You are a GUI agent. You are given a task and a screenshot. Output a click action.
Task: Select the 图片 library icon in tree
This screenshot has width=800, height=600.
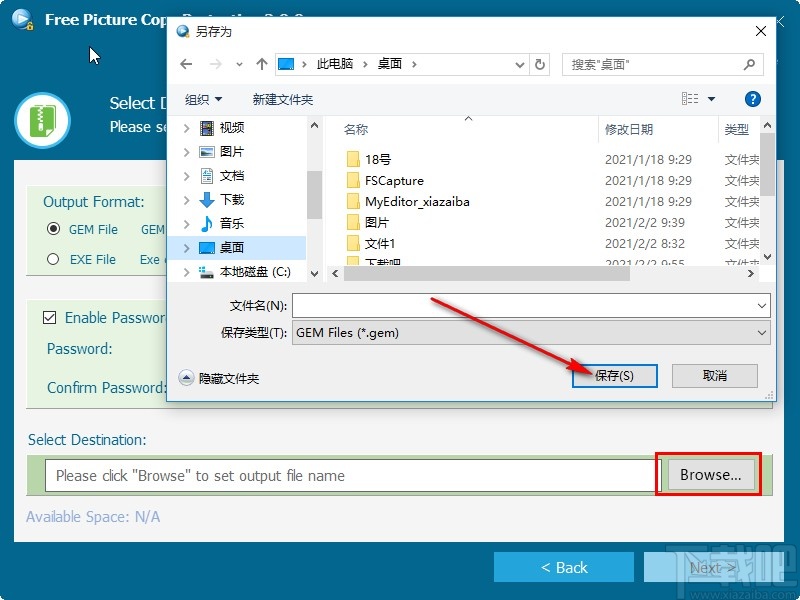click(207, 152)
